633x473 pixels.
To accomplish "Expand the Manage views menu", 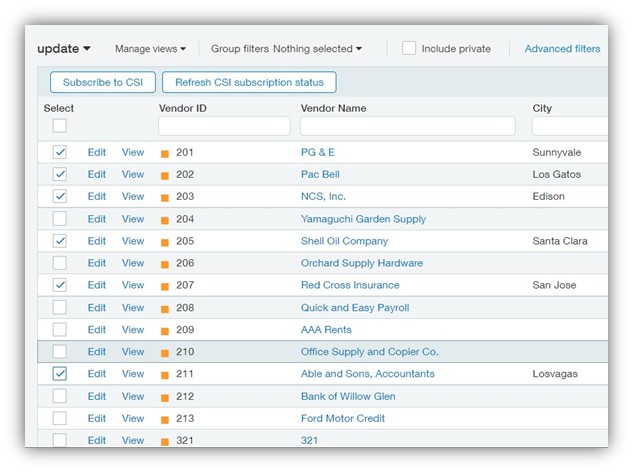I will pos(150,49).
